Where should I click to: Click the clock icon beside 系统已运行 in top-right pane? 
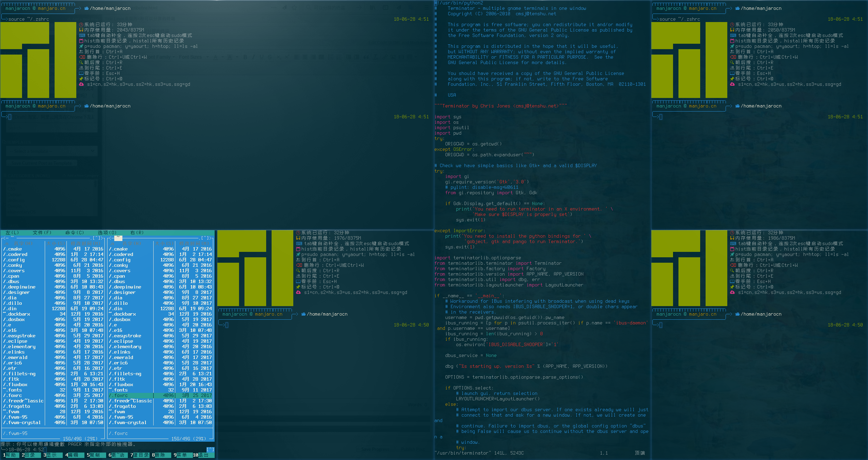(732, 24)
